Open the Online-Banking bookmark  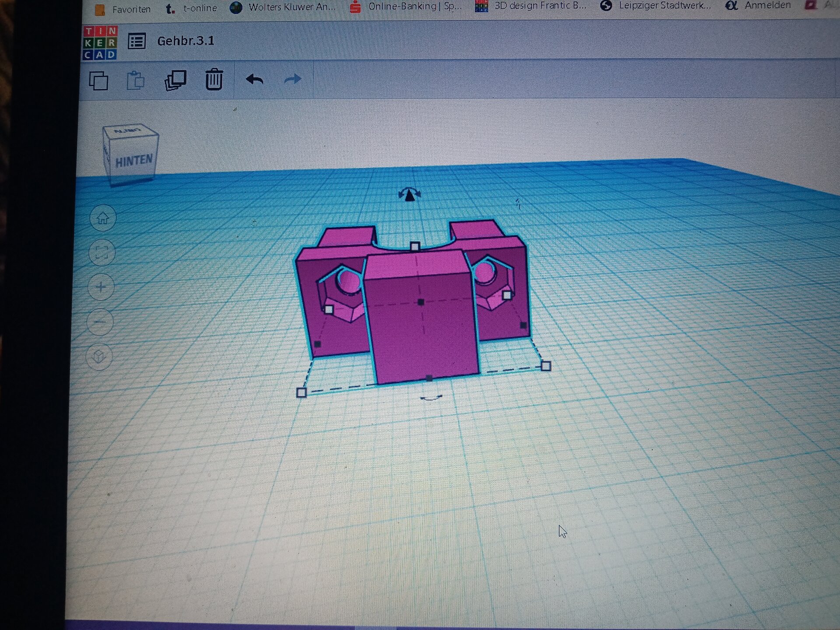406,7
